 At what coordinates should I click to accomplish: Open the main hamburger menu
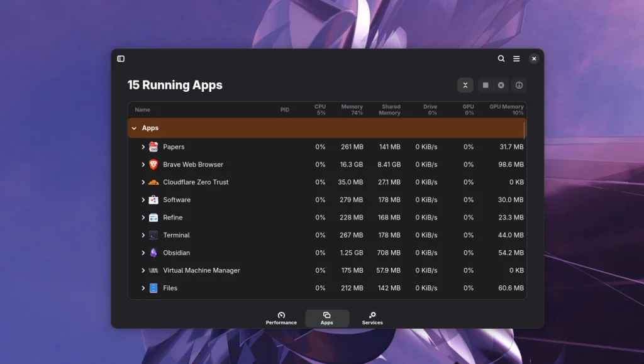tap(516, 58)
